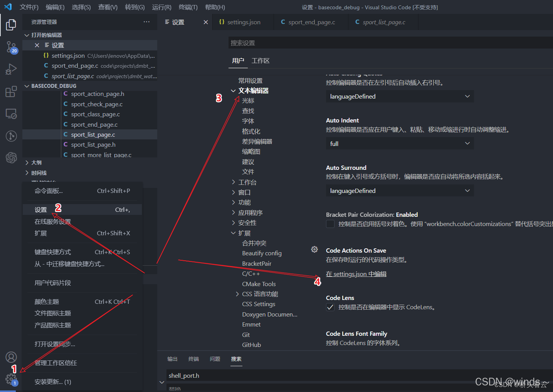Choose 键盘快捷方式 from the manage menu

click(82, 252)
